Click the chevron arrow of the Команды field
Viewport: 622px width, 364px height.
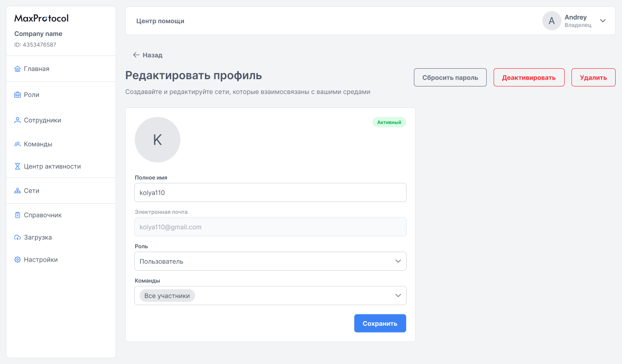(x=398, y=296)
